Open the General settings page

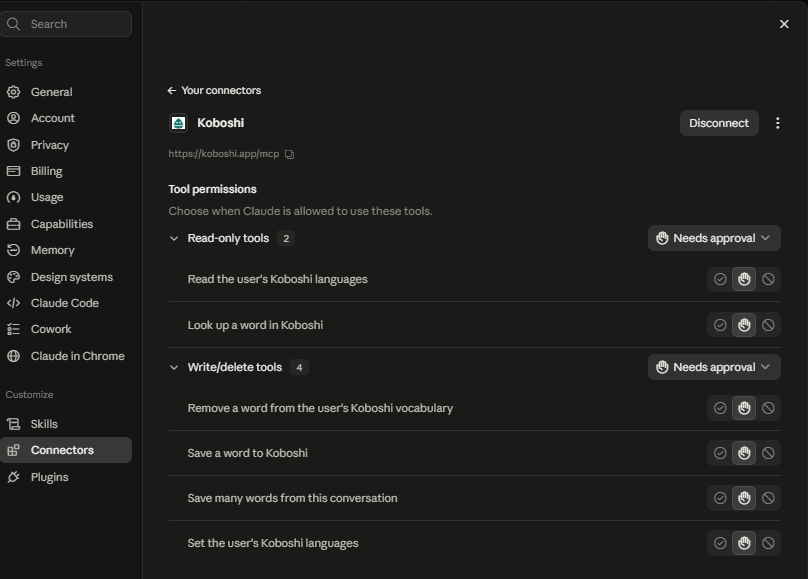click(x=66, y=92)
